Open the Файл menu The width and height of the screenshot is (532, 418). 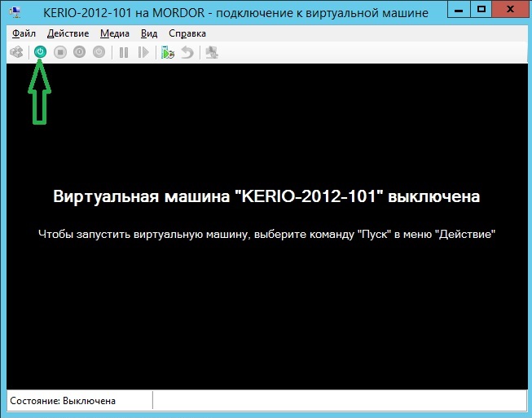tap(24, 33)
